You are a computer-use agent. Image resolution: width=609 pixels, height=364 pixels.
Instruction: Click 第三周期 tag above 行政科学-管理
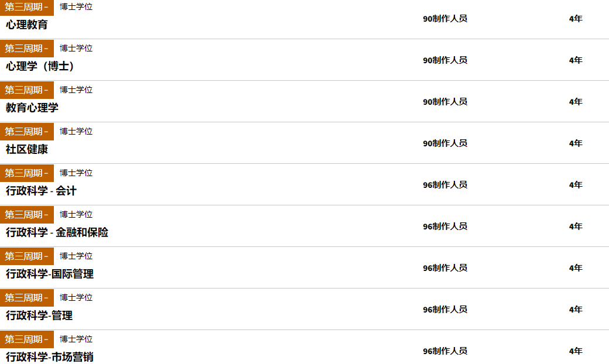27,298
